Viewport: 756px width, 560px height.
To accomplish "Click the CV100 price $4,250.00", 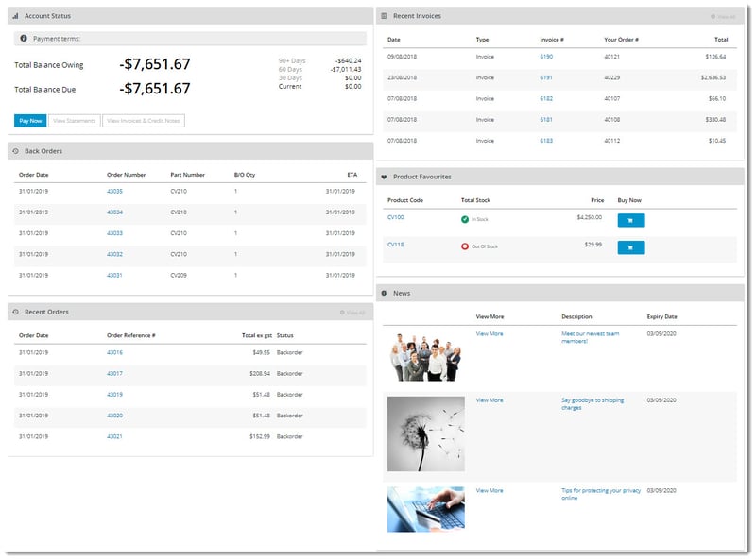I will pyautogui.click(x=589, y=217).
